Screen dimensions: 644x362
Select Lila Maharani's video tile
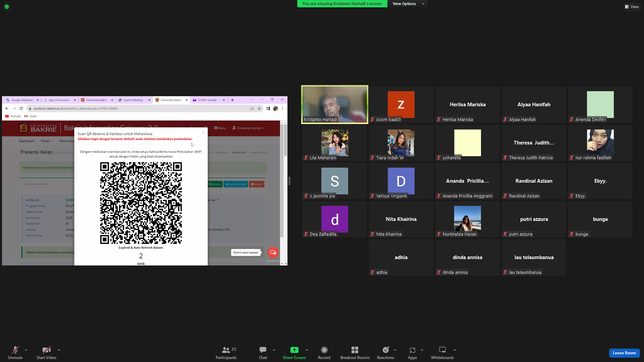coord(335,143)
